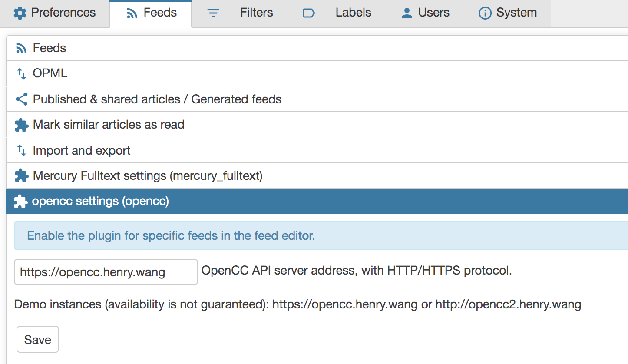The width and height of the screenshot is (628, 364).
Task: Open the Filters tab
Action: (x=240, y=13)
